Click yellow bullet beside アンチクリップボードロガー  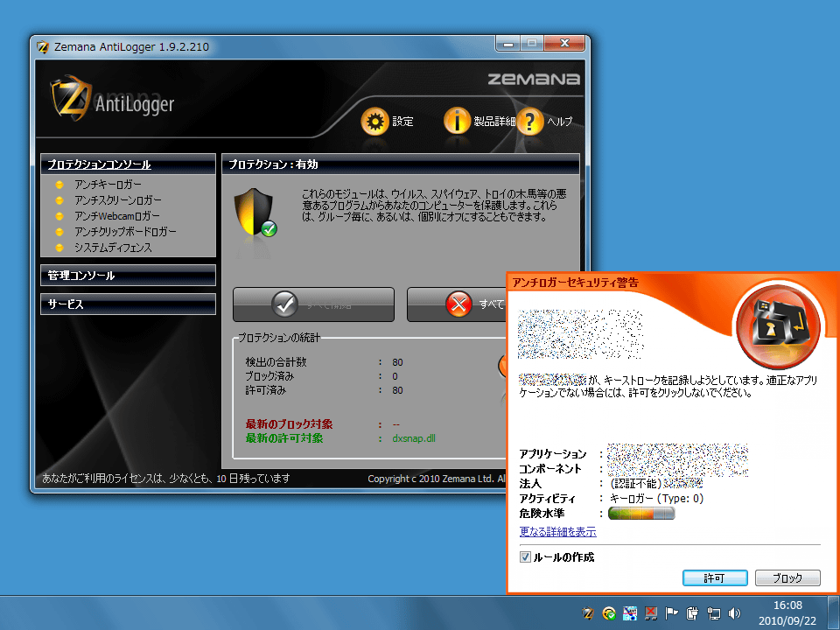pos(59,232)
